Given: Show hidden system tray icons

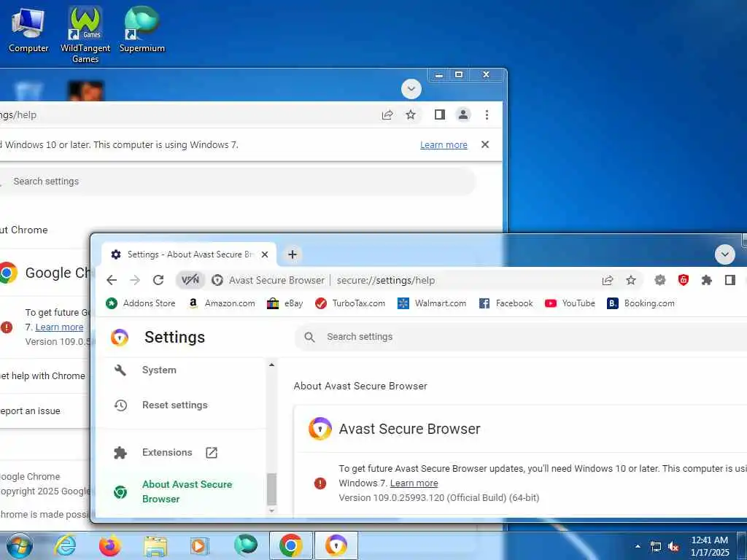Looking at the screenshot, I should [638, 546].
